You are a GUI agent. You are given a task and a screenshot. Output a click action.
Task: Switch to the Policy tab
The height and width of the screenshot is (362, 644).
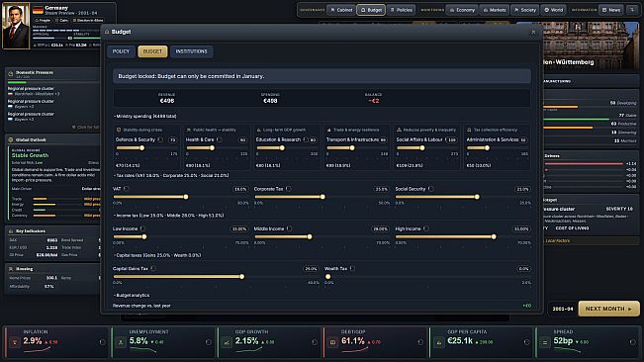point(121,51)
